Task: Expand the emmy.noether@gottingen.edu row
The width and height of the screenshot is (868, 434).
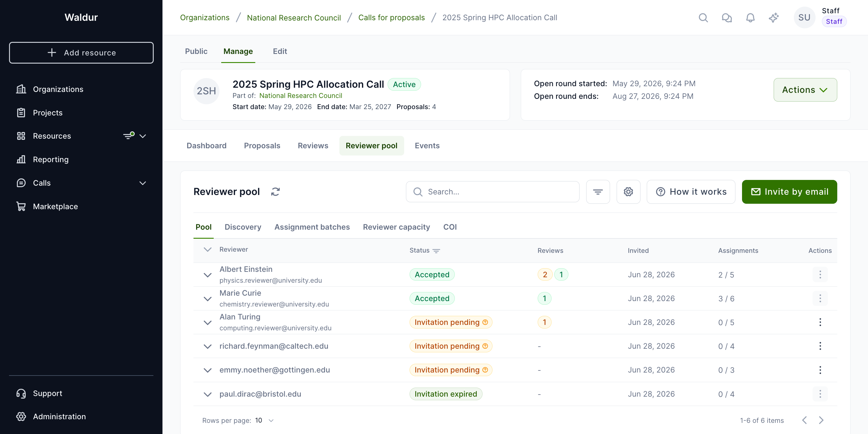Action: pos(208,370)
